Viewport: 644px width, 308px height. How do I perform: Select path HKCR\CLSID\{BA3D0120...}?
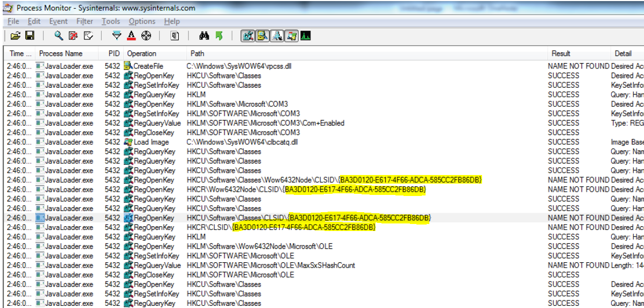pyautogui.click(x=281, y=227)
